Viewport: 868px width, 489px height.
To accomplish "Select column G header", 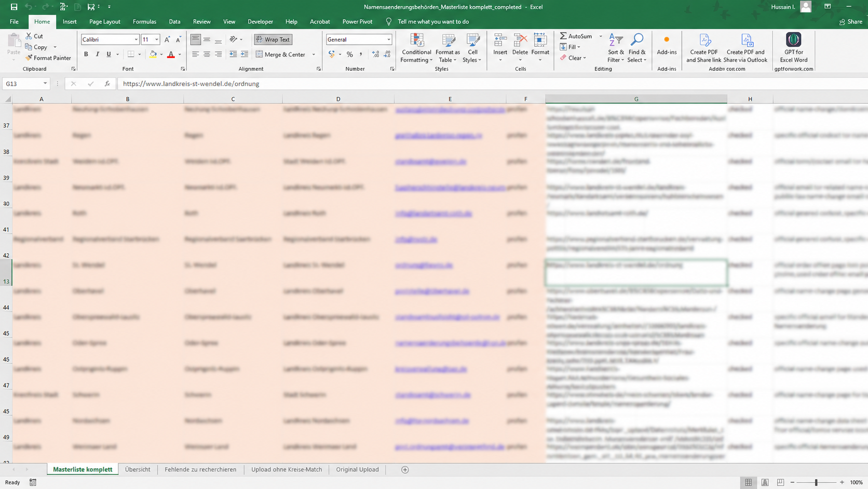I will (636, 99).
